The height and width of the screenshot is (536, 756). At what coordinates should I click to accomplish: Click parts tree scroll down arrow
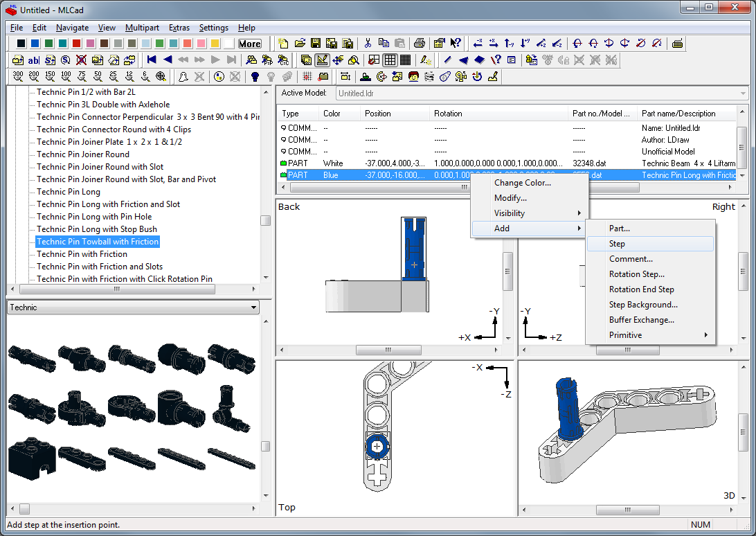pyautogui.click(x=266, y=278)
